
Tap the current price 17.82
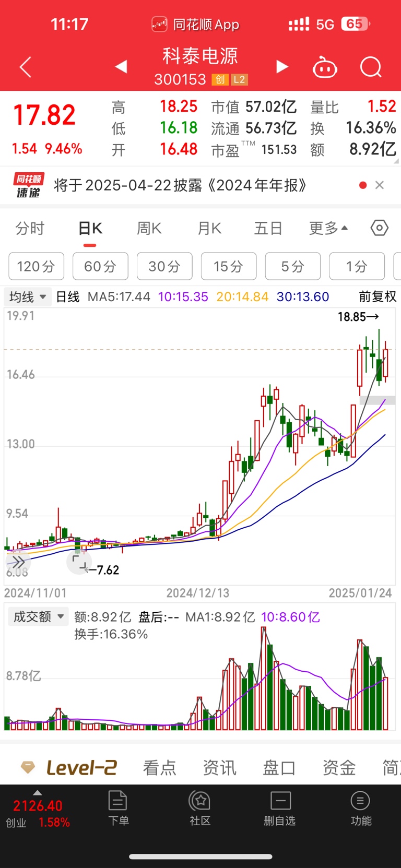[44, 115]
